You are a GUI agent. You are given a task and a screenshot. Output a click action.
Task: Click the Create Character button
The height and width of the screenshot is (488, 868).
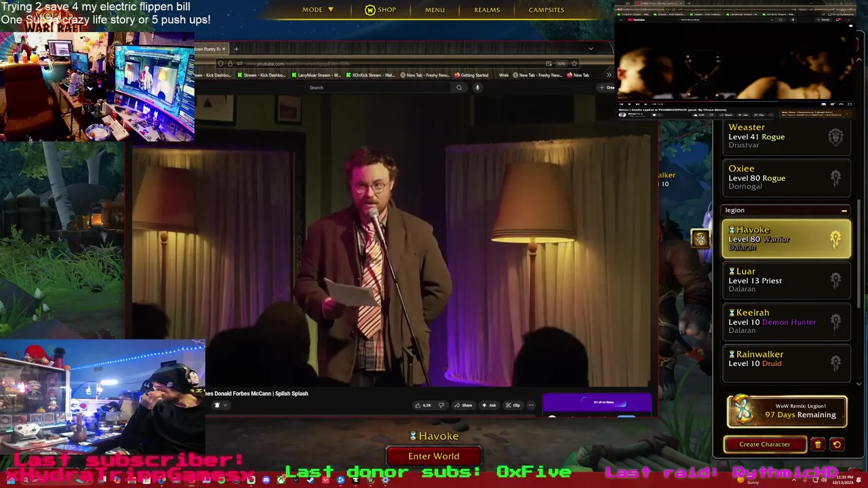(765, 445)
